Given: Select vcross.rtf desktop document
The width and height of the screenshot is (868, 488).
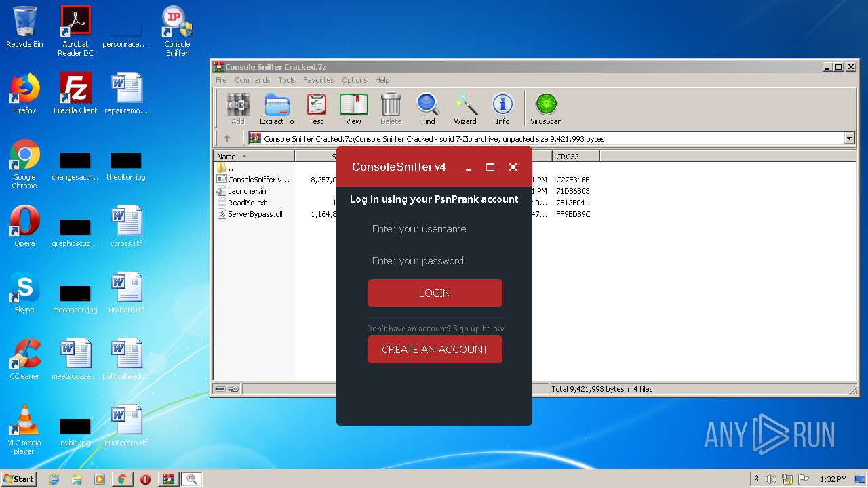Looking at the screenshot, I should point(126,226).
